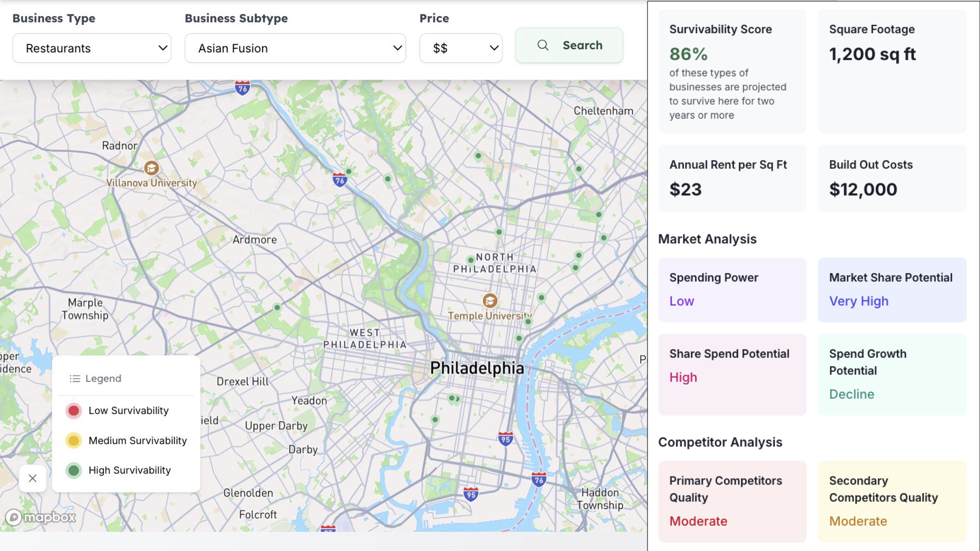This screenshot has width=980, height=551.
Task: Select the Competitor Analysis section header
Action: (x=720, y=442)
